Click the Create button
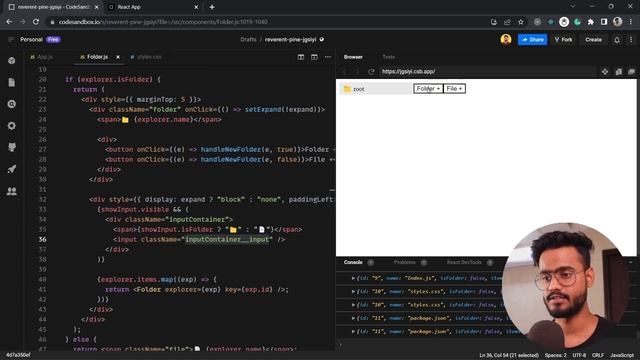640x360 pixels. pyautogui.click(x=593, y=40)
